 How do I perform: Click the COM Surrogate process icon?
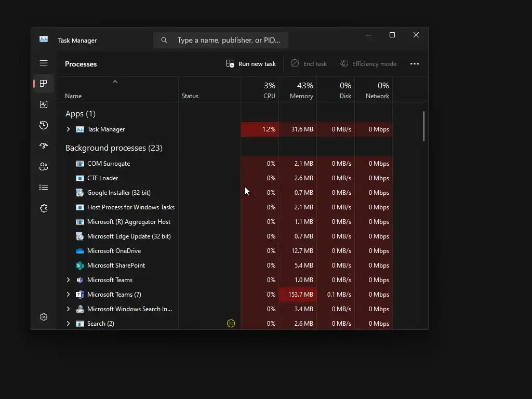79,164
